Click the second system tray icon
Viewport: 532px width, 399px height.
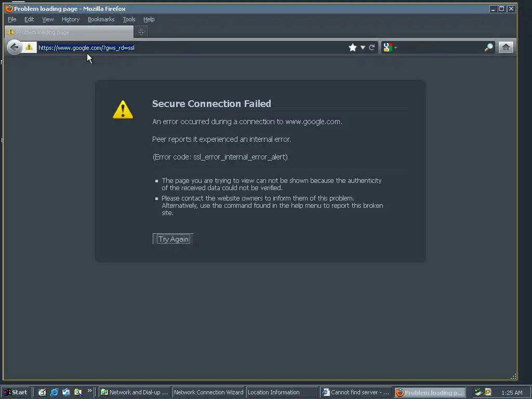[x=487, y=392]
